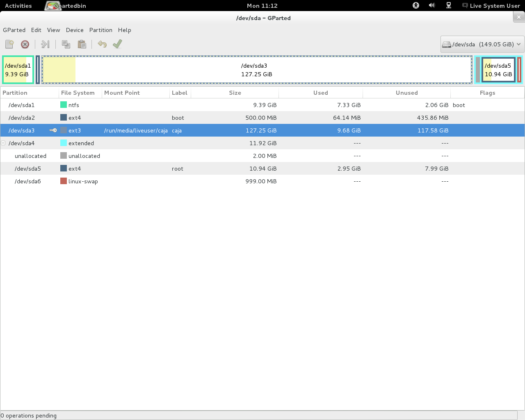
Task: Open the Help menu
Action: coord(125,30)
